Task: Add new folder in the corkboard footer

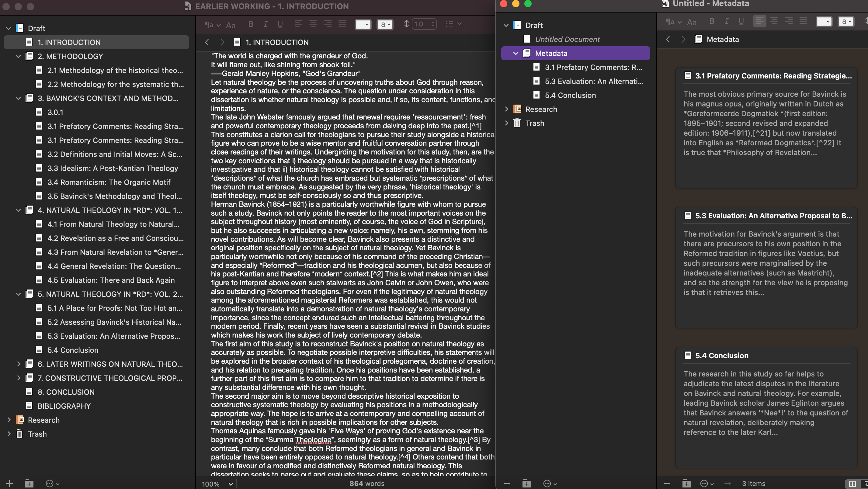Action: tap(686, 484)
